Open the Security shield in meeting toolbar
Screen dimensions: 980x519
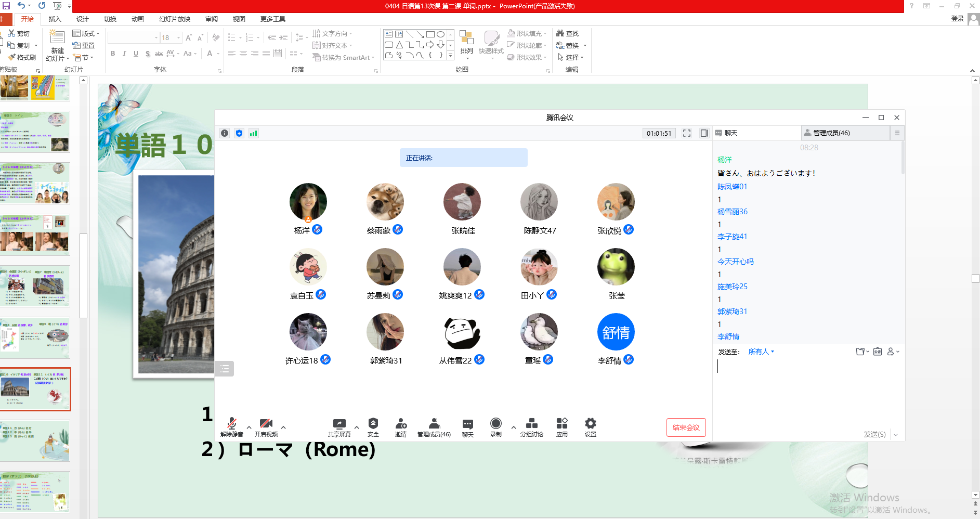pyautogui.click(x=373, y=427)
